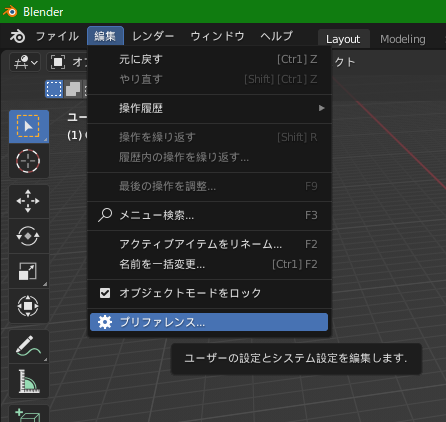Select the Add Cube tool
This screenshot has width=446, height=422.
[x=29, y=414]
